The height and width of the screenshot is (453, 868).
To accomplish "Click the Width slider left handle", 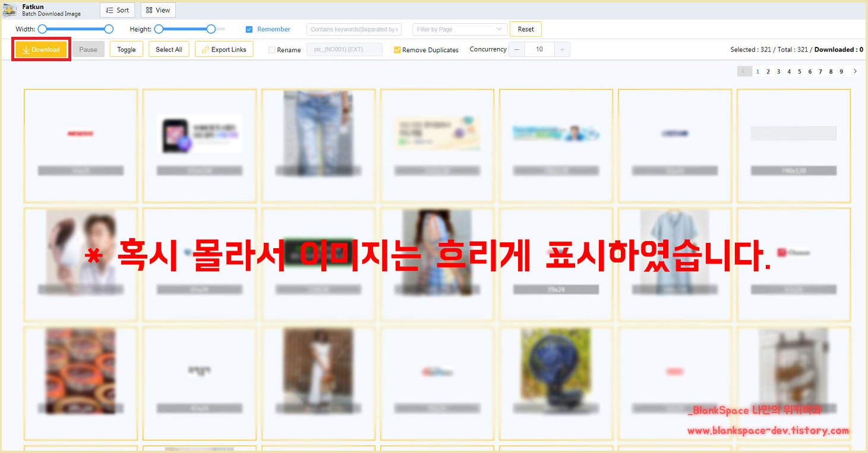I will click(x=42, y=28).
